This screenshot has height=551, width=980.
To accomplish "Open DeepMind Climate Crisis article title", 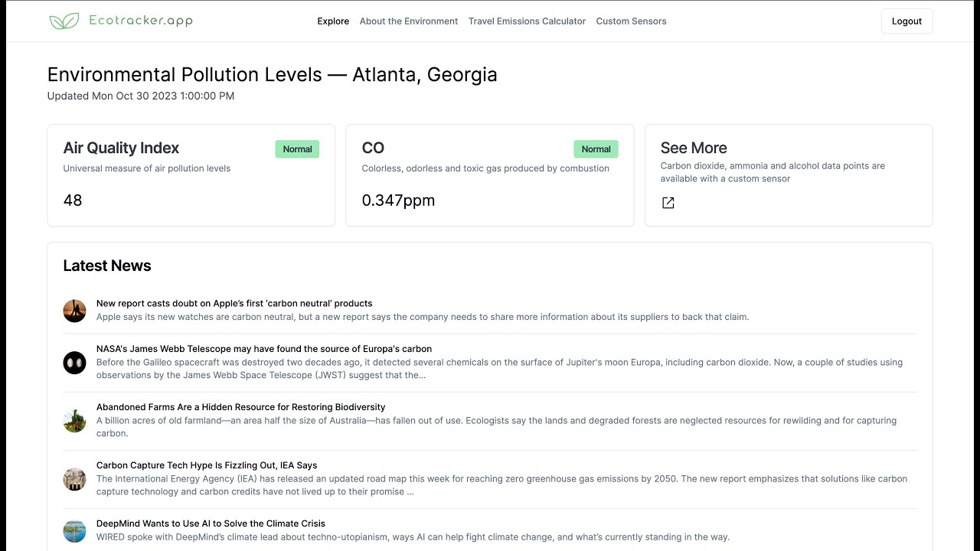I will click(x=211, y=523).
